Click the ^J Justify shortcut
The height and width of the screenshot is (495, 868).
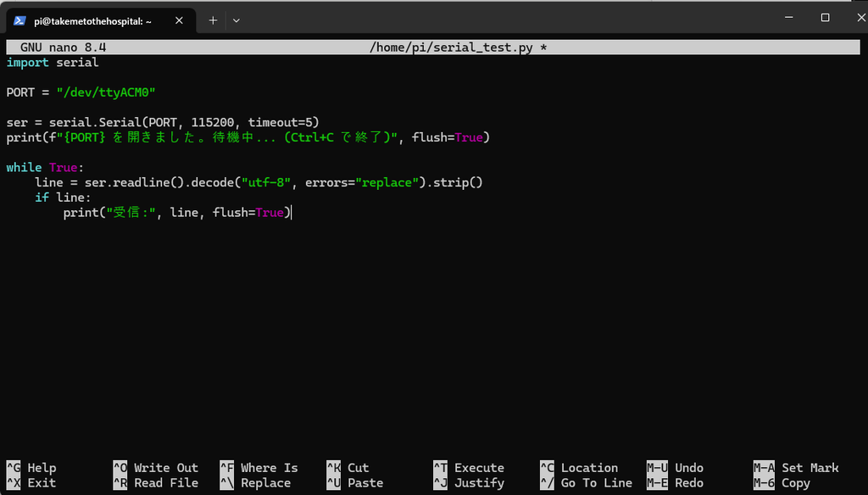pos(469,483)
